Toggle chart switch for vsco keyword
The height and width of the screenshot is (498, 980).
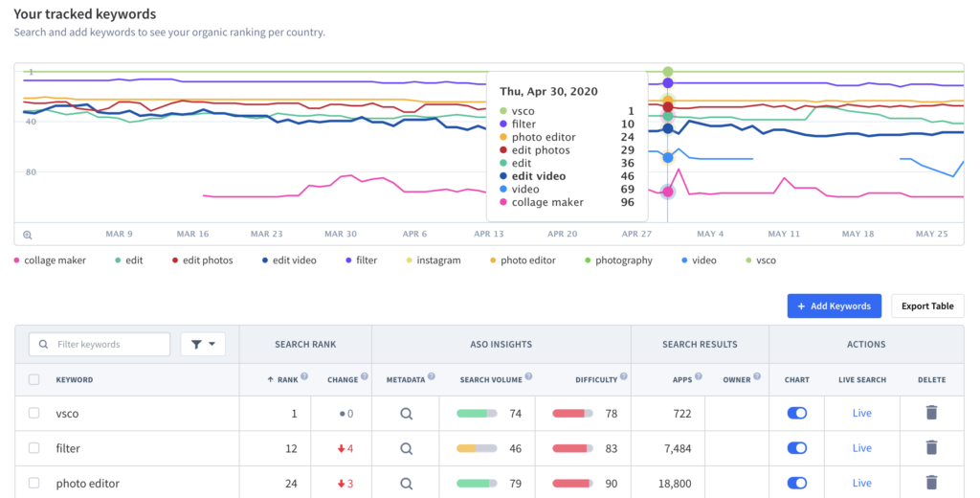pos(796,414)
